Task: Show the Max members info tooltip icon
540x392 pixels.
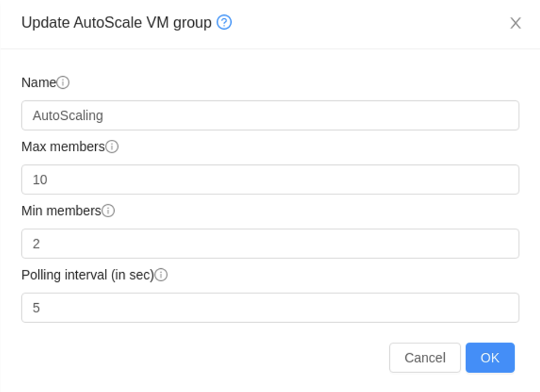Action: coord(112,147)
